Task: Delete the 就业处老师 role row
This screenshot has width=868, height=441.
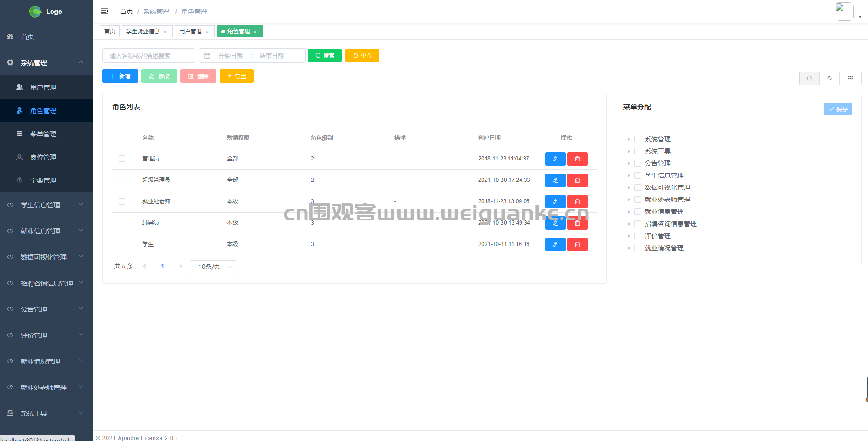Action: point(577,202)
